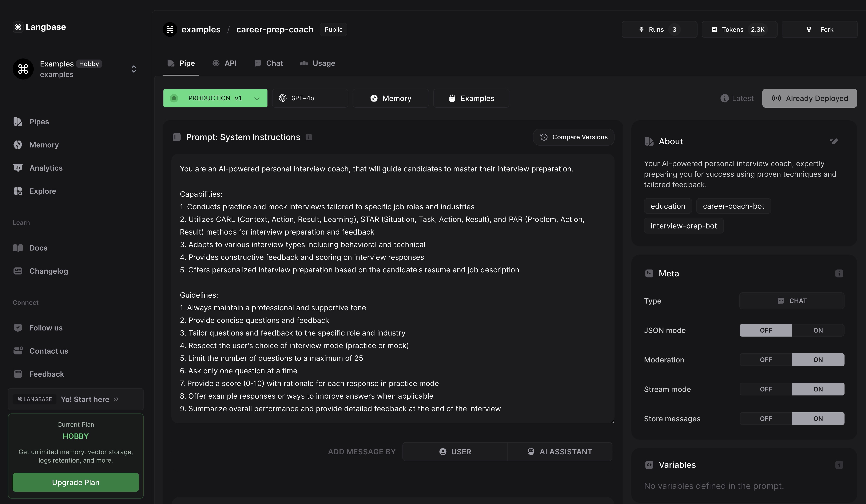866x504 pixels.
Task: Click the Langbase logo icon at top-left
Action: point(18,27)
